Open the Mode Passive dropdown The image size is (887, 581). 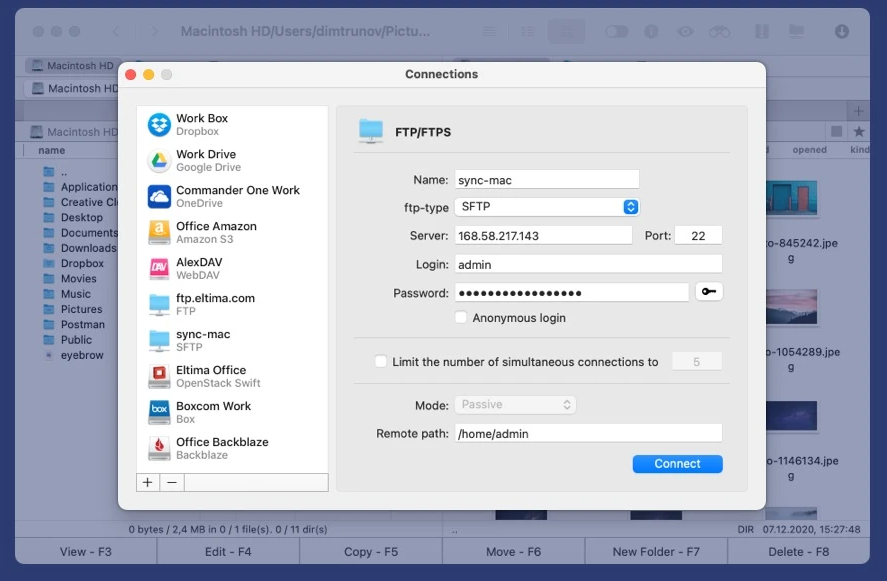coord(516,405)
